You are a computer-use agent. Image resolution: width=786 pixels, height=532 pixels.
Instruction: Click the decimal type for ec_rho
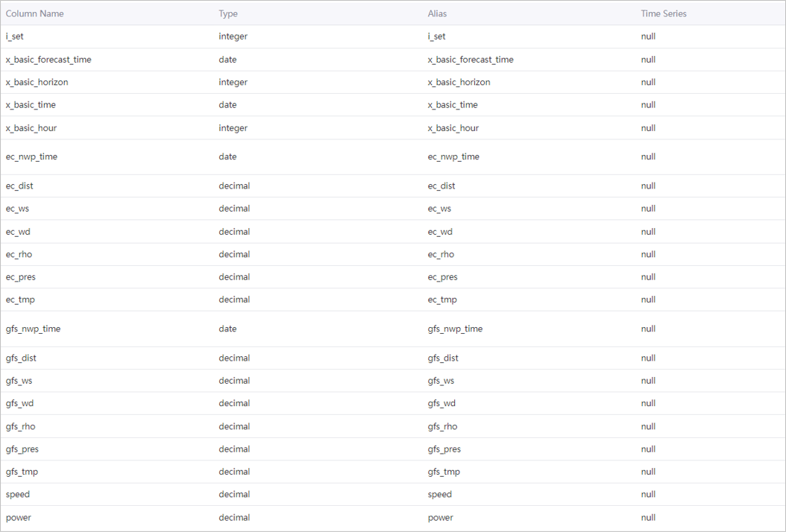coord(234,254)
